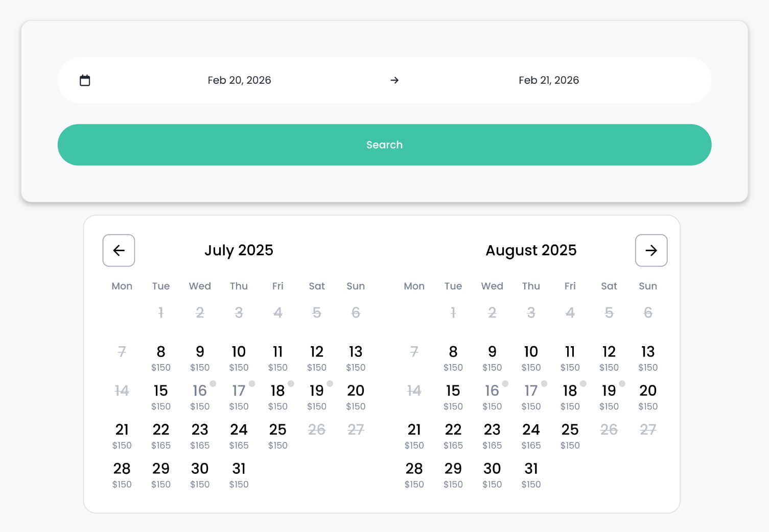
Task: Go to previous month with left arrow
Action: (119, 250)
